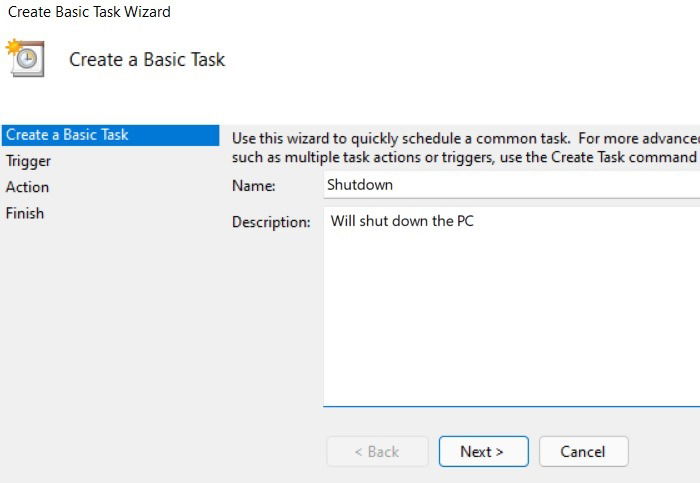Select highlighted Create a Basic Task step

click(x=110, y=135)
